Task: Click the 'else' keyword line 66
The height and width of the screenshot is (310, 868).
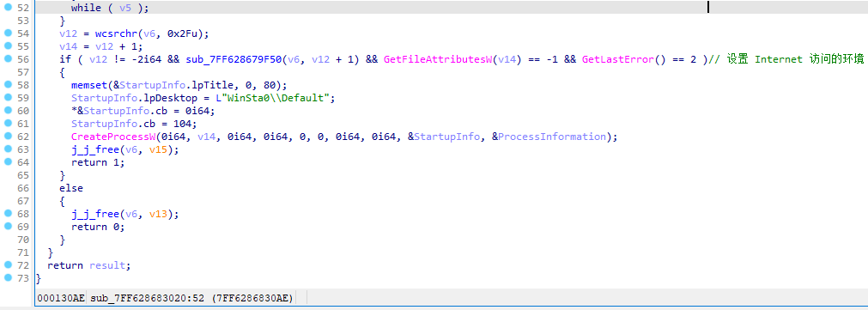Action: coord(71,188)
